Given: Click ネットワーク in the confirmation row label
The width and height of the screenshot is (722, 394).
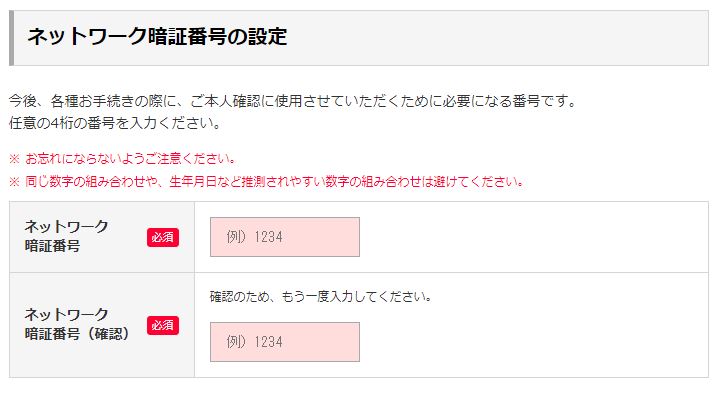Looking at the screenshot, I should 66,314.
